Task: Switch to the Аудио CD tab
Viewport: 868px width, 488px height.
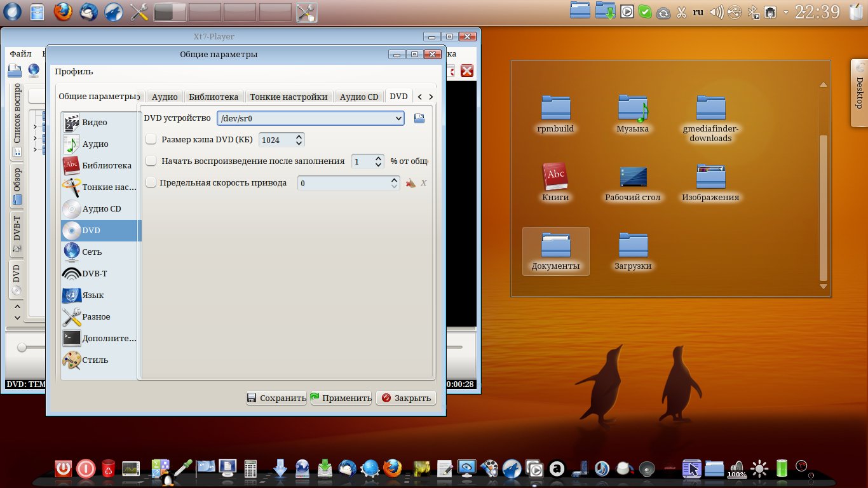Action: tap(358, 97)
